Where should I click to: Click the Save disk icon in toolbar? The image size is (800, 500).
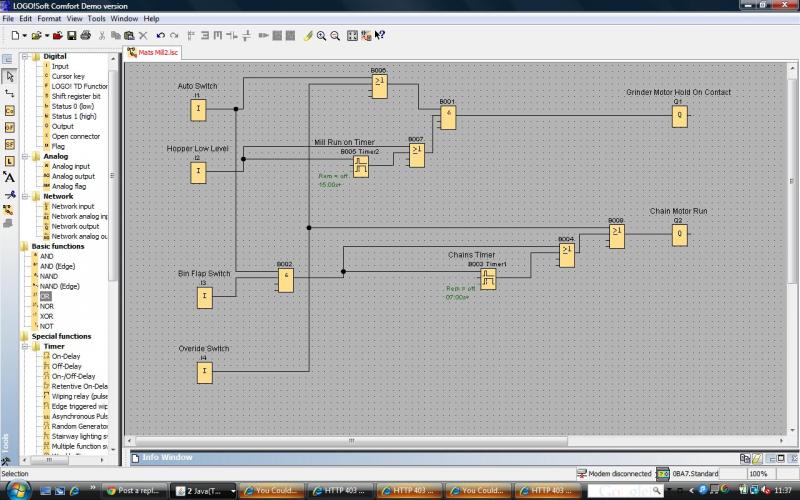pos(71,35)
